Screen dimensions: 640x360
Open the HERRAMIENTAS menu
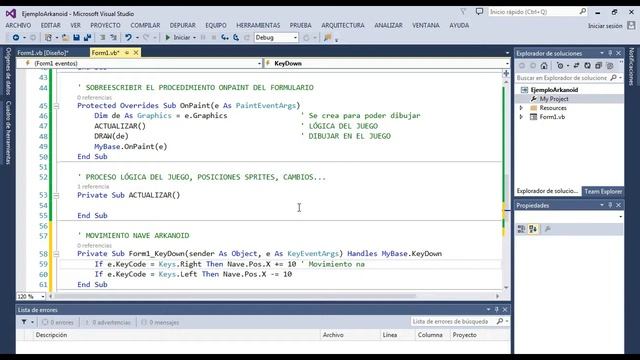tap(258, 25)
